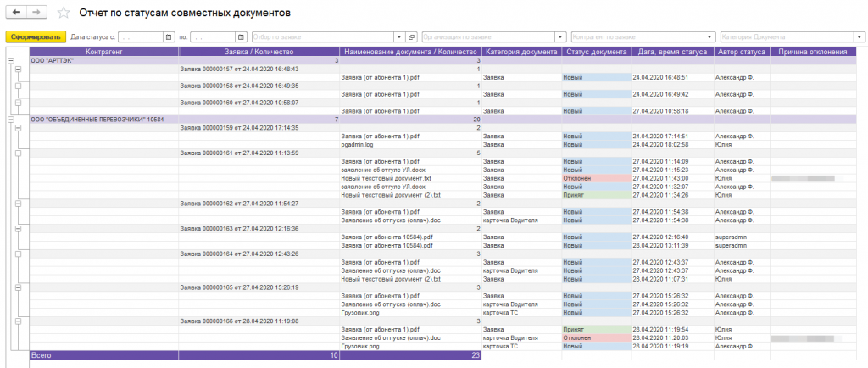868x368 pixels.
Task: Click the forward navigation arrow
Action: [x=36, y=12]
